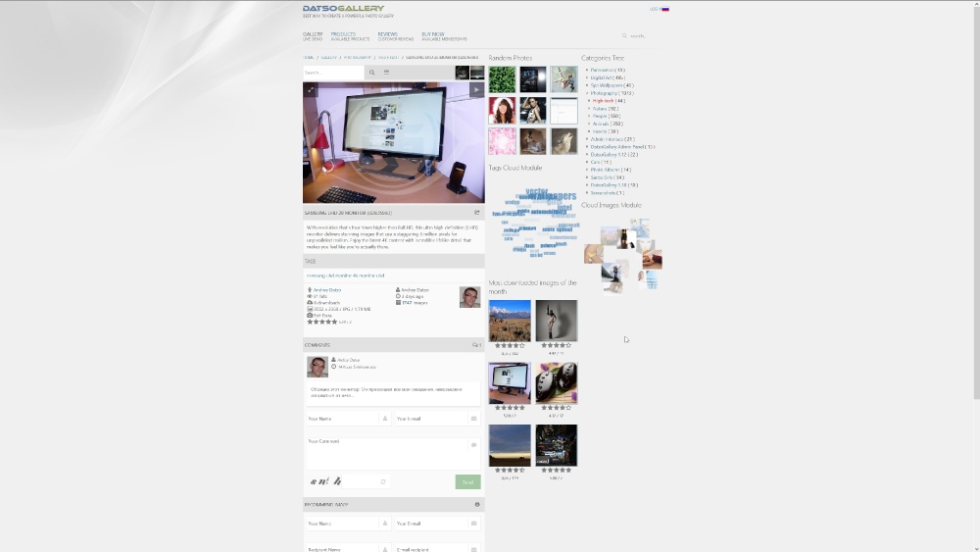Open the gallery hamburger menu icon
This screenshot has width=980, height=552.
(x=386, y=73)
